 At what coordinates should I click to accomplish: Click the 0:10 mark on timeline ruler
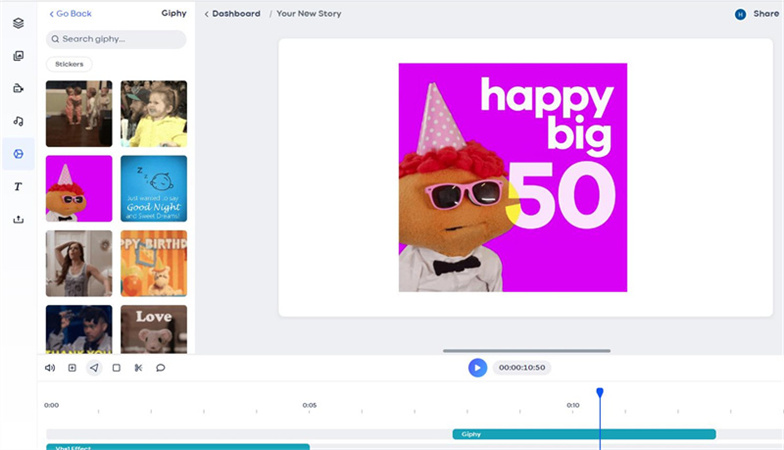[573, 405]
